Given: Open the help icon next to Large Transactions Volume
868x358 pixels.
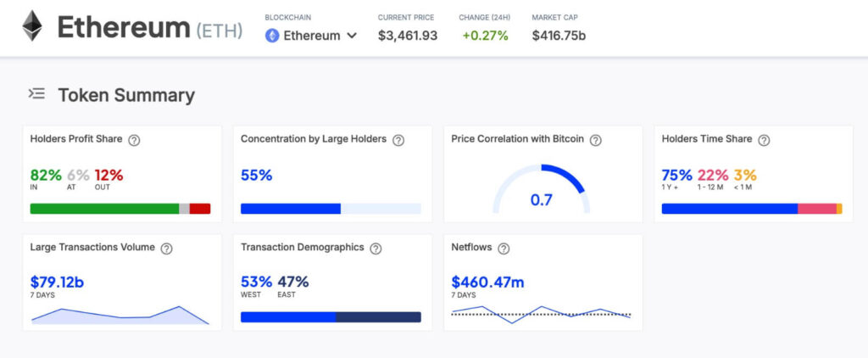Looking at the screenshot, I should (x=167, y=249).
